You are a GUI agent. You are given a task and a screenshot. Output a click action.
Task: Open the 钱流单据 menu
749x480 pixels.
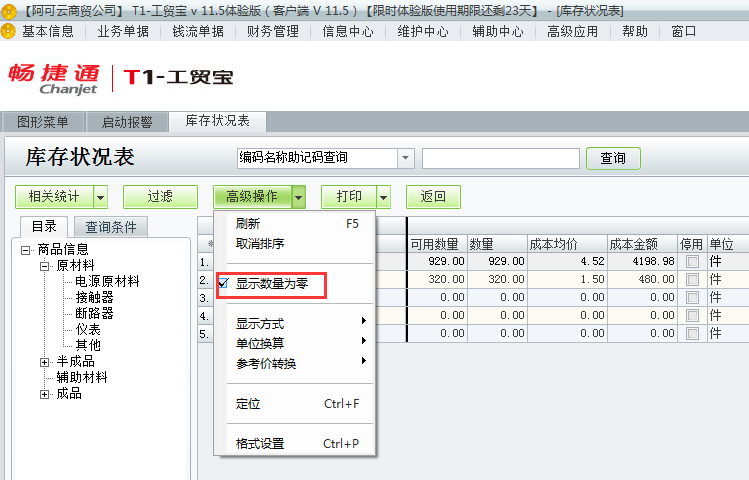point(198,32)
